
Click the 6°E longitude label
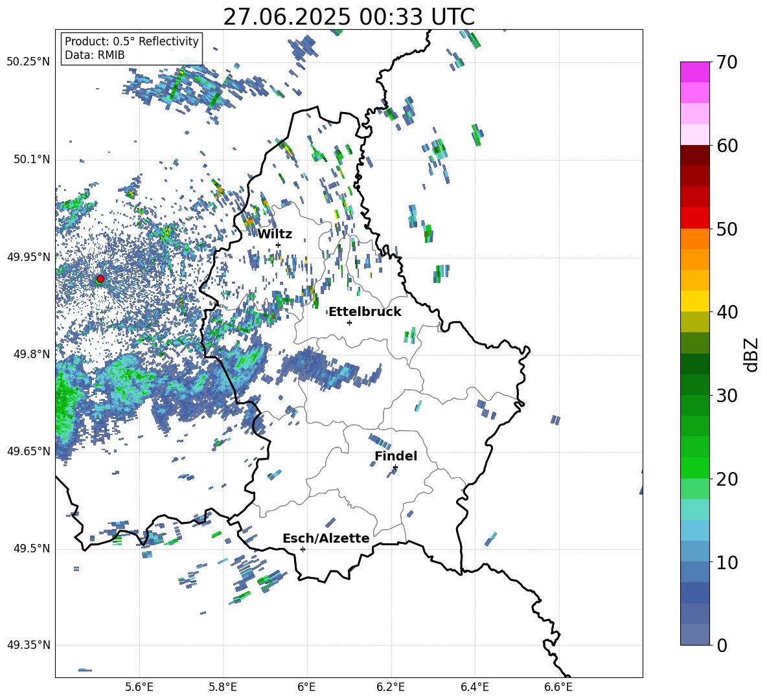(306, 687)
